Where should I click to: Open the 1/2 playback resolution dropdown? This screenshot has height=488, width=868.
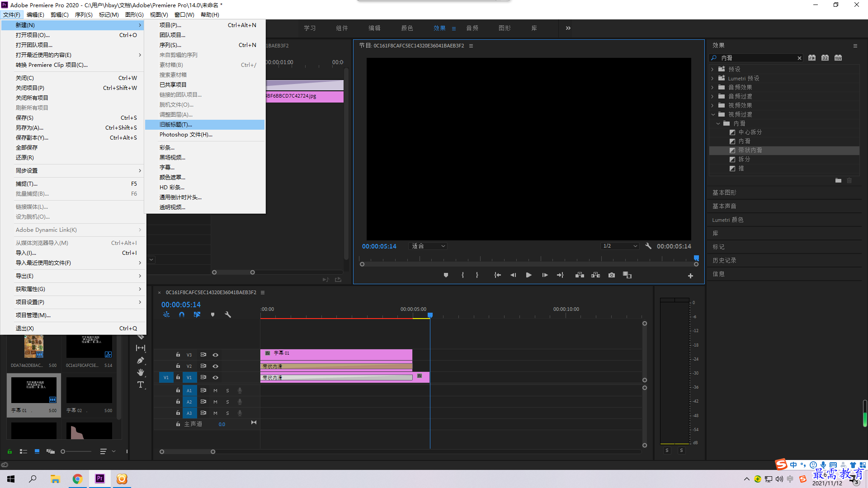620,246
